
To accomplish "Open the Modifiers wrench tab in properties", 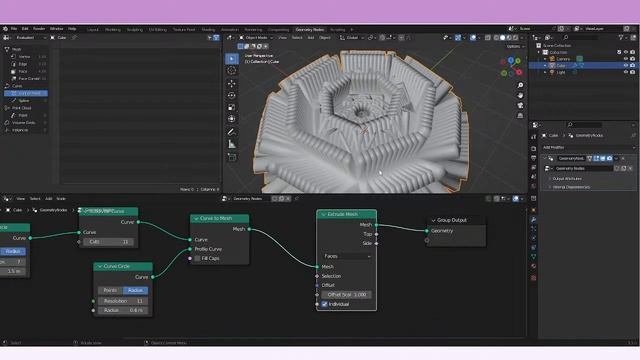I will (533, 220).
